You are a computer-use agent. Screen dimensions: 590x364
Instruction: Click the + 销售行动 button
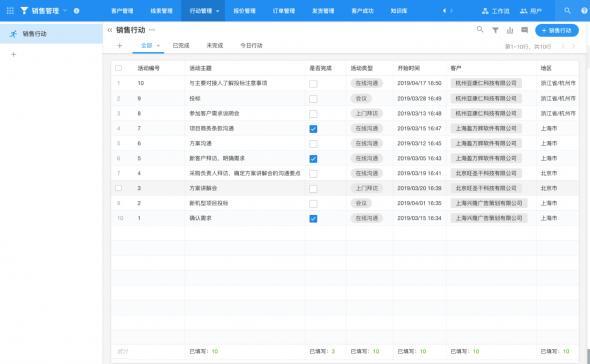(x=557, y=30)
